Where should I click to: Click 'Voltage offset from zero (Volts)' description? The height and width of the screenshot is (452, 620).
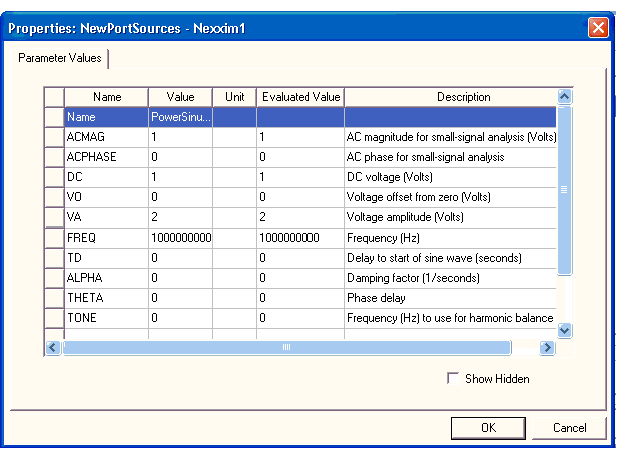pos(451,197)
